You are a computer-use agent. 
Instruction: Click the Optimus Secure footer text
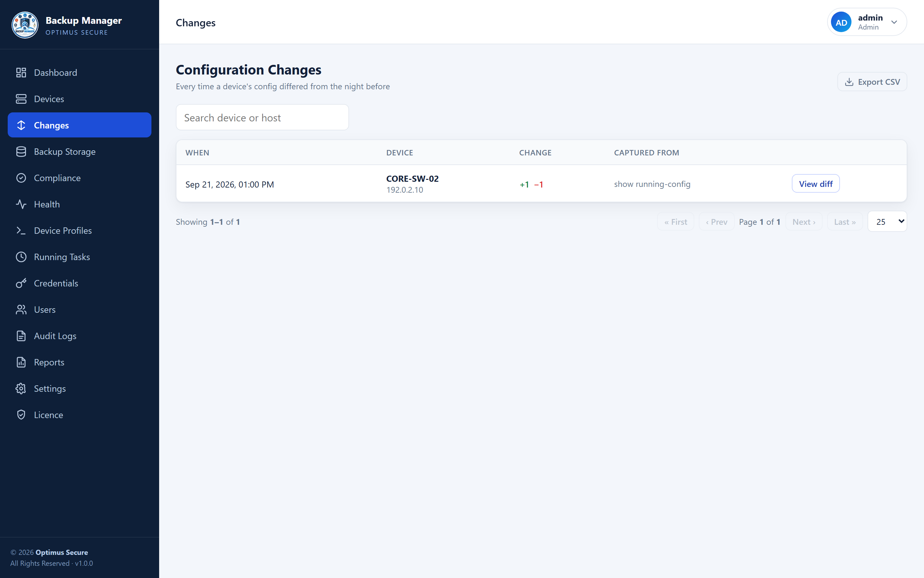click(x=62, y=552)
